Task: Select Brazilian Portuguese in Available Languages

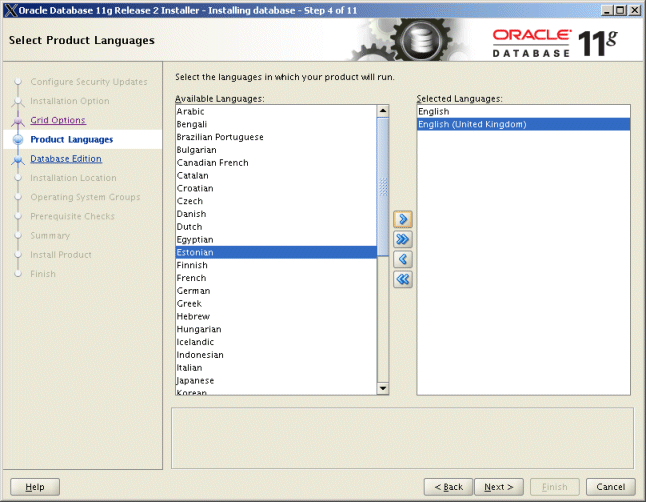Action: (x=276, y=137)
